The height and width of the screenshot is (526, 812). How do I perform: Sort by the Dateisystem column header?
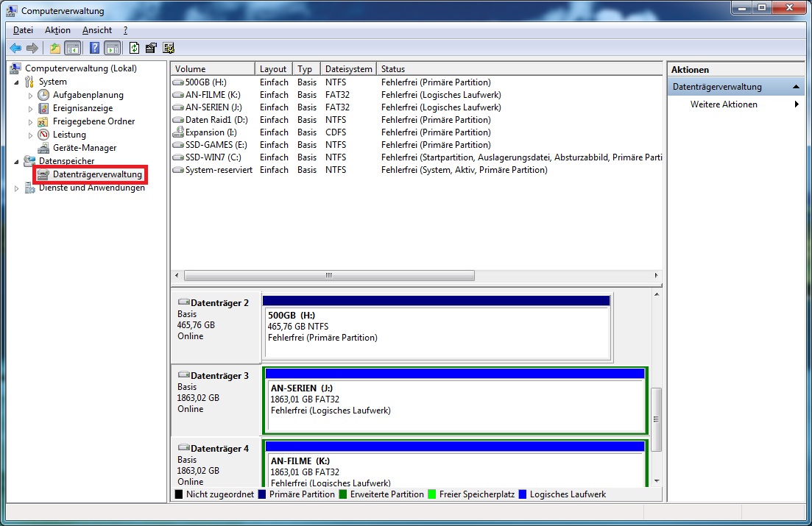348,69
